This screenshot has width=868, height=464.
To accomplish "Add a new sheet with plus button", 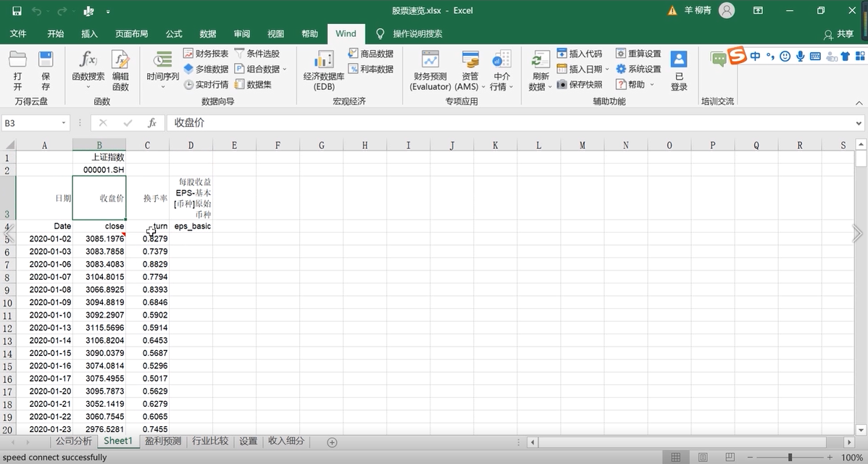I will (x=332, y=442).
